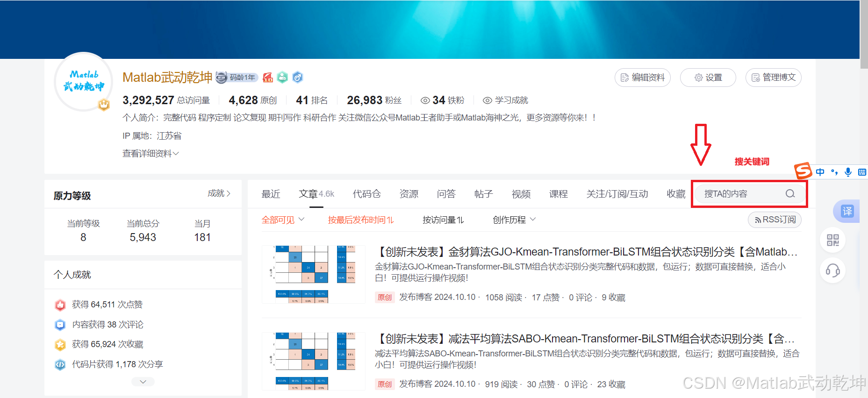Click the 3,292,527 总访问量 stat
Screen dimensions: 868x398
click(x=166, y=100)
